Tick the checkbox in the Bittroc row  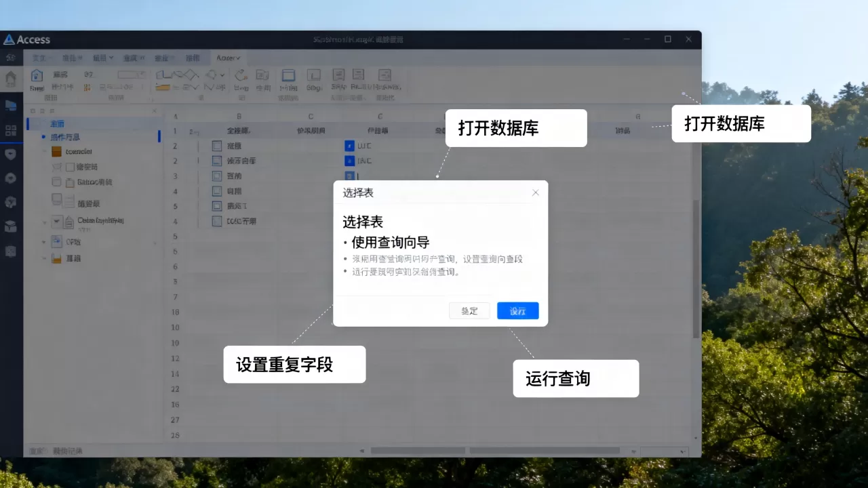[57, 182]
